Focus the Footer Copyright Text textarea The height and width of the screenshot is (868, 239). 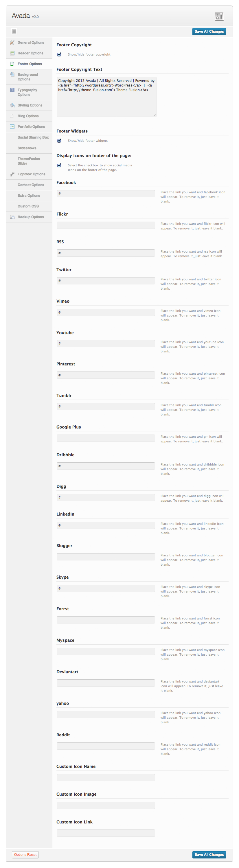tap(106, 97)
